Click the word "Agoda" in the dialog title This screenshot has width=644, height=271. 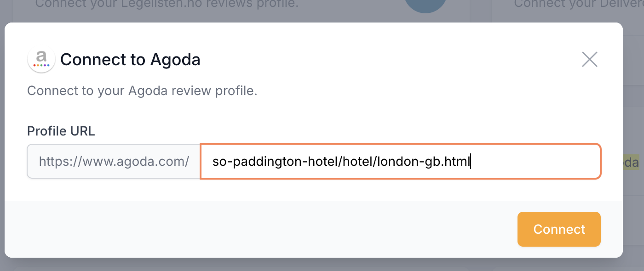point(175,60)
